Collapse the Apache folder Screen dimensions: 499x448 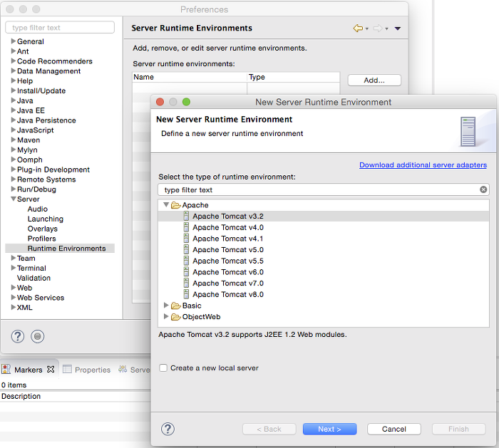tap(166, 204)
